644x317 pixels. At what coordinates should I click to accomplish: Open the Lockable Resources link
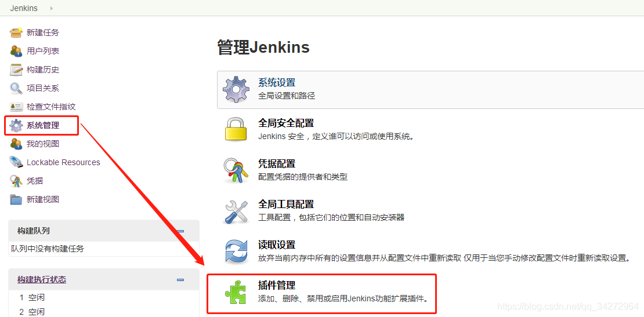tap(63, 162)
